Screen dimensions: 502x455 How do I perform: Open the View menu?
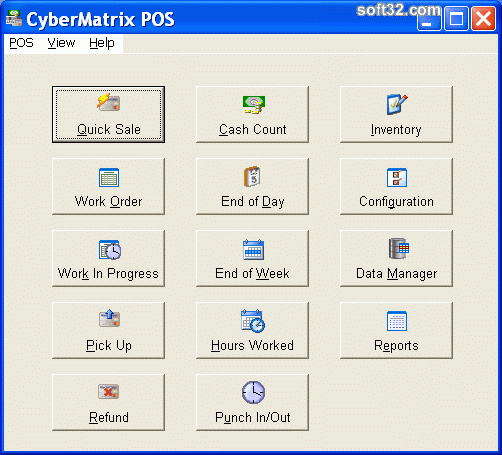click(61, 43)
